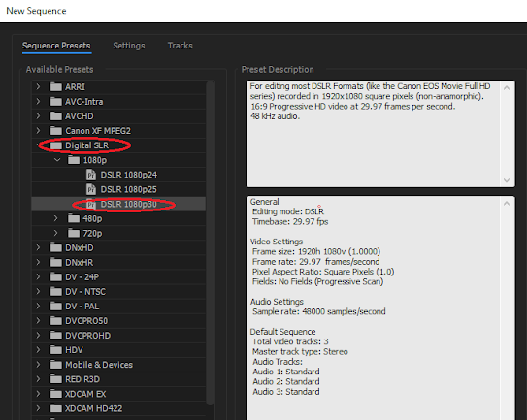The width and height of the screenshot is (527, 420).
Task: Select the XDCAM EX folder label
Action: 85,394
